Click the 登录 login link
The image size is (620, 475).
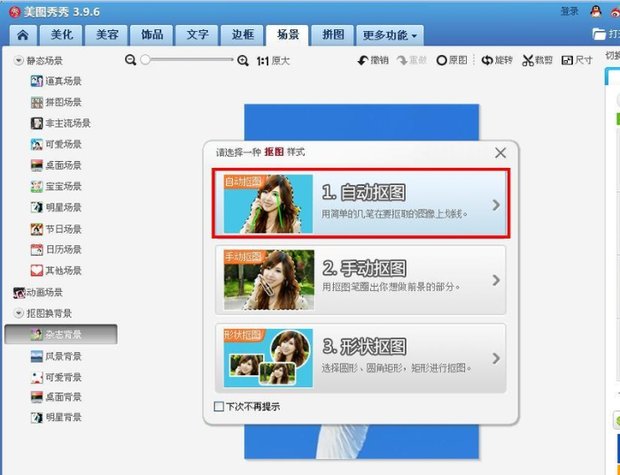tap(570, 11)
